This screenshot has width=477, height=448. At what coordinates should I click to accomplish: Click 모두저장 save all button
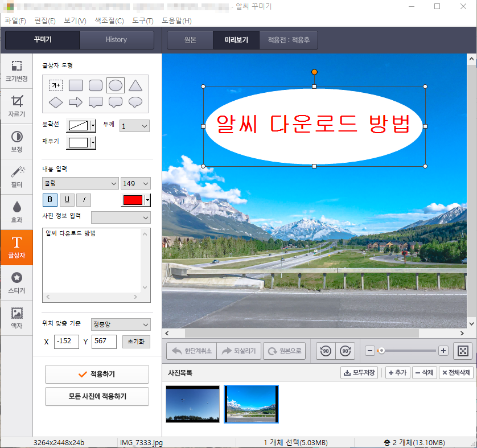click(x=359, y=372)
